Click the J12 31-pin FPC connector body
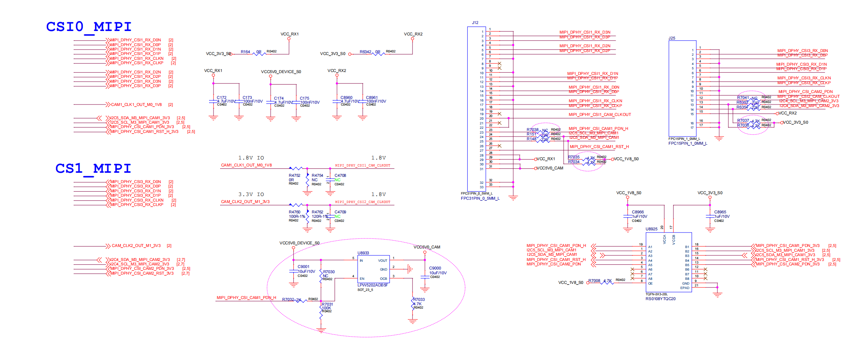Image resolution: width=868 pixels, height=347 pixels. pyautogui.click(x=476, y=109)
